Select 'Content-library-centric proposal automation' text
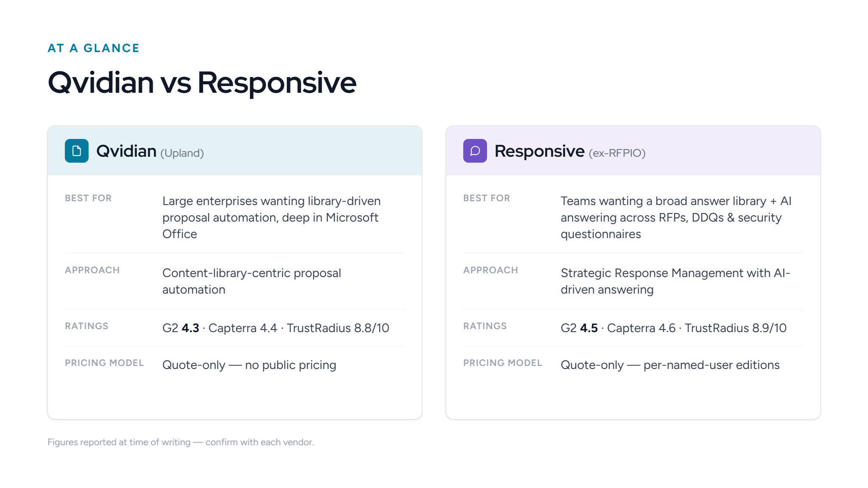 252,281
